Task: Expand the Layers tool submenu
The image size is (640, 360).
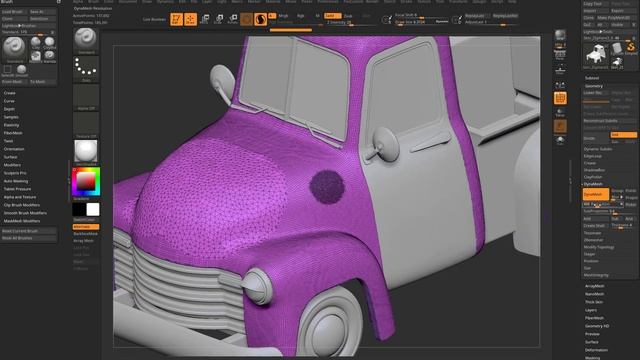Action: tap(591, 310)
